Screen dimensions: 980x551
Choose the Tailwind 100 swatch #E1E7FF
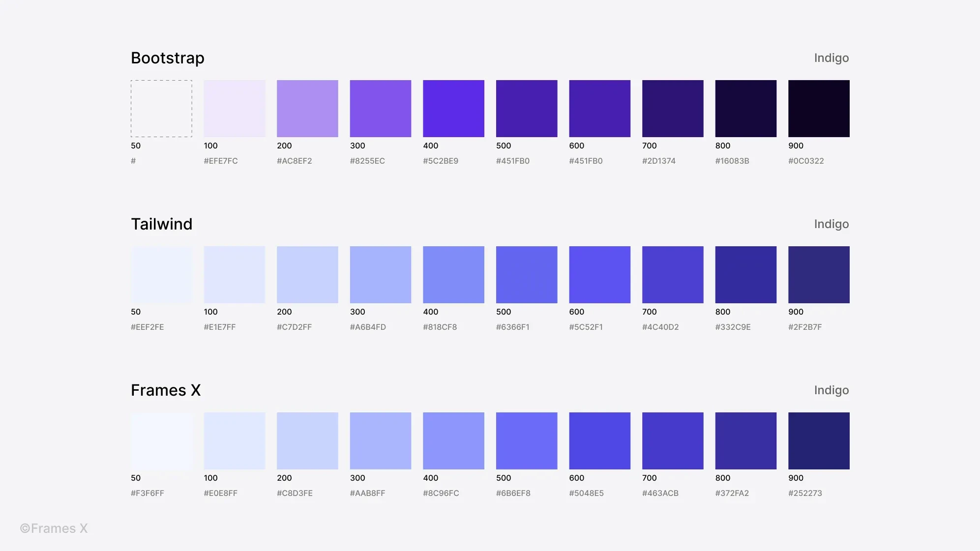click(235, 275)
